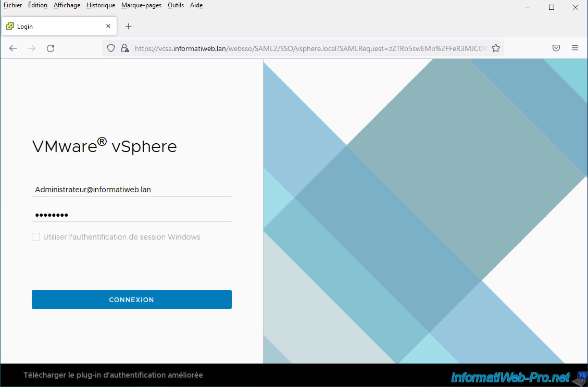Image resolution: width=588 pixels, height=387 pixels.
Task: Open the tracking protection shield icon
Action: click(111, 48)
